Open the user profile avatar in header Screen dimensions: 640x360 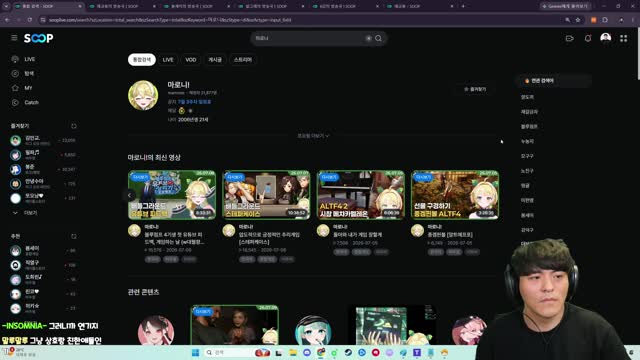[x=605, y=38]
